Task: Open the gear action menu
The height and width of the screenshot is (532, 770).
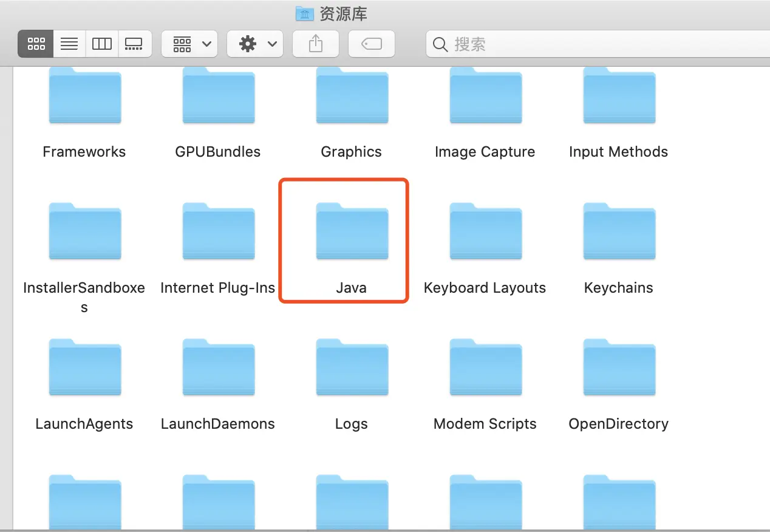Action: (x=255, y=44)
